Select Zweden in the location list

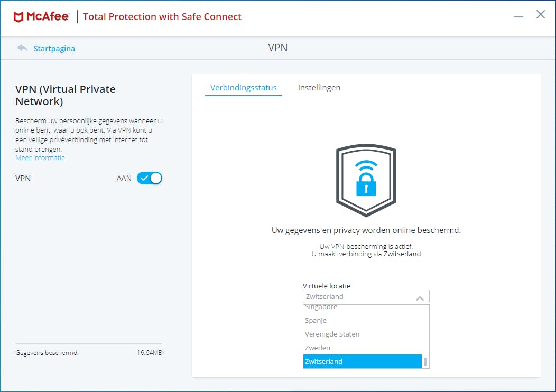[318, 348]
